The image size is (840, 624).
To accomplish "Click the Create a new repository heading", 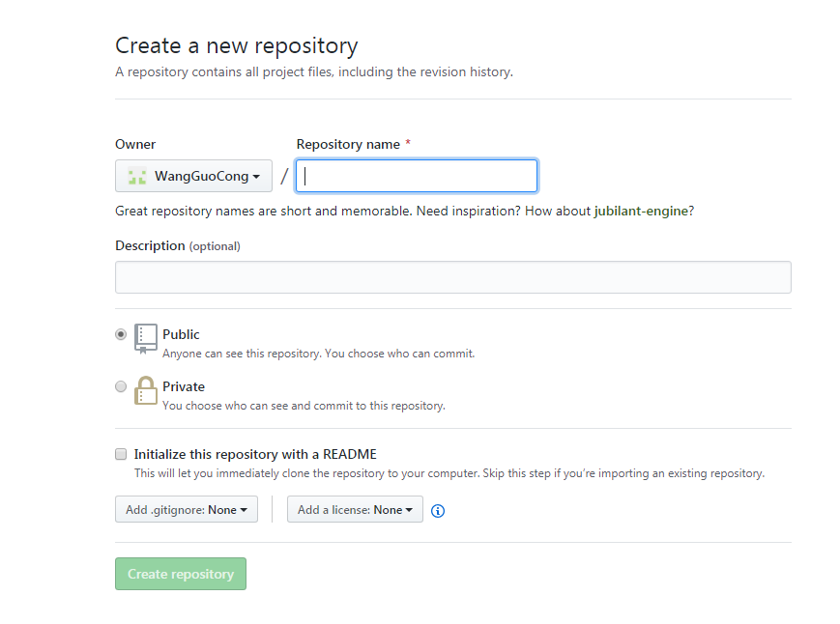I will [236, 46].
